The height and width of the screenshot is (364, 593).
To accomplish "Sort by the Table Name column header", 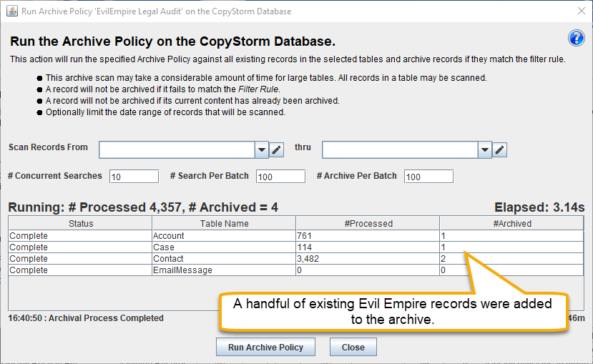I will [x=225, y=223].
